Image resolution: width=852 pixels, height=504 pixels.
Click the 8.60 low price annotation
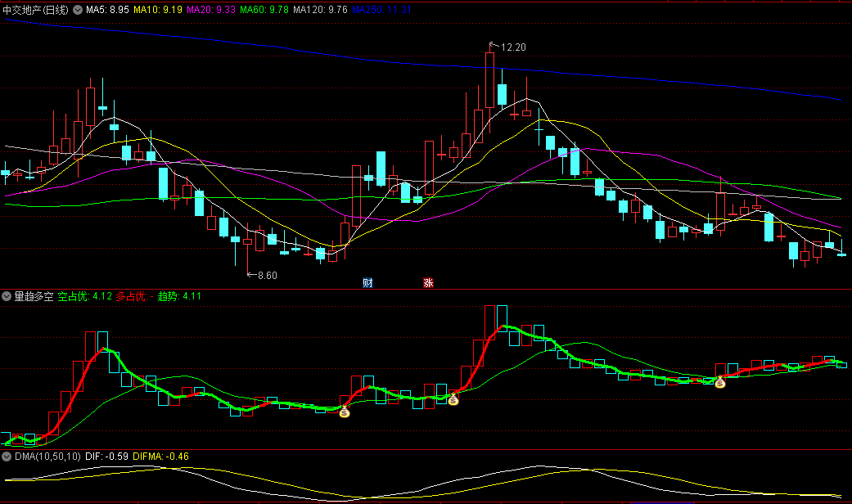tap(267, 276)
